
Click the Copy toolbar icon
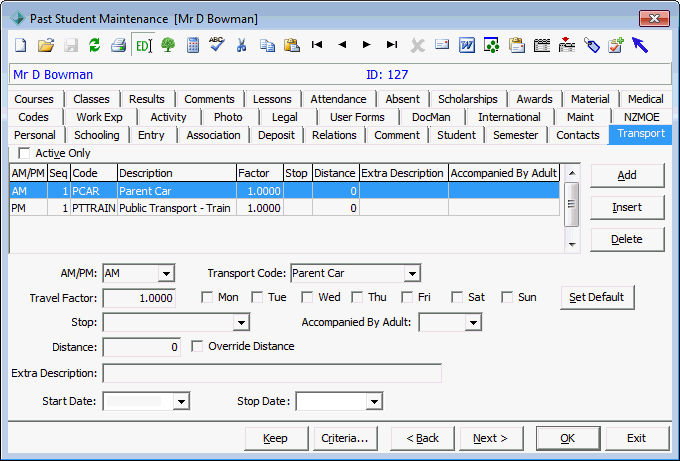click(x=267, y=45)
